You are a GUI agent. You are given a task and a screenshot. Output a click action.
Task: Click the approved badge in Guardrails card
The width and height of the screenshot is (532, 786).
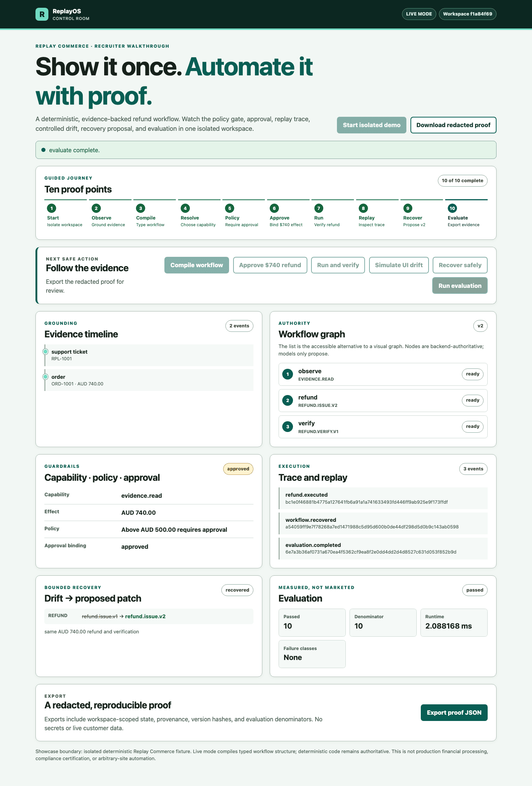coord(238,469)
